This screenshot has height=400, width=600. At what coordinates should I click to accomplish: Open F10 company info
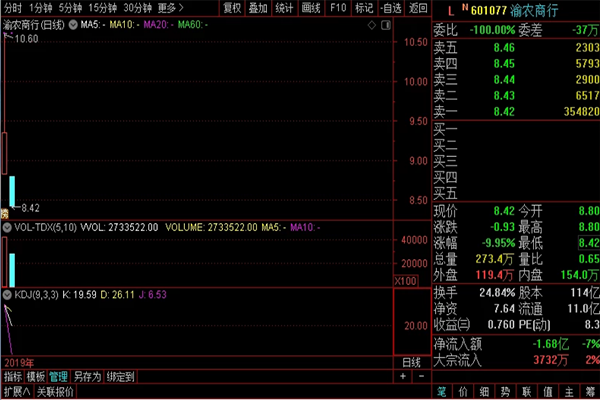coord(338,8)
